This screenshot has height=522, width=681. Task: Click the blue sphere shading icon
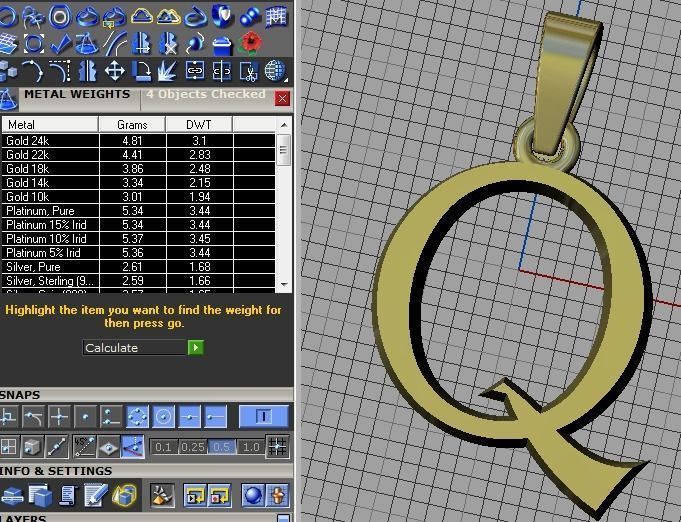tap(253, 495)
